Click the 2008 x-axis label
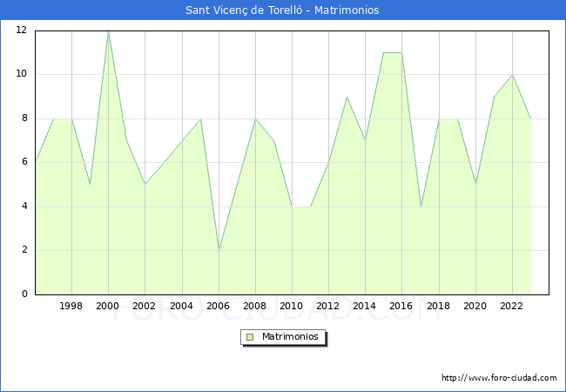 coord(255,306)
